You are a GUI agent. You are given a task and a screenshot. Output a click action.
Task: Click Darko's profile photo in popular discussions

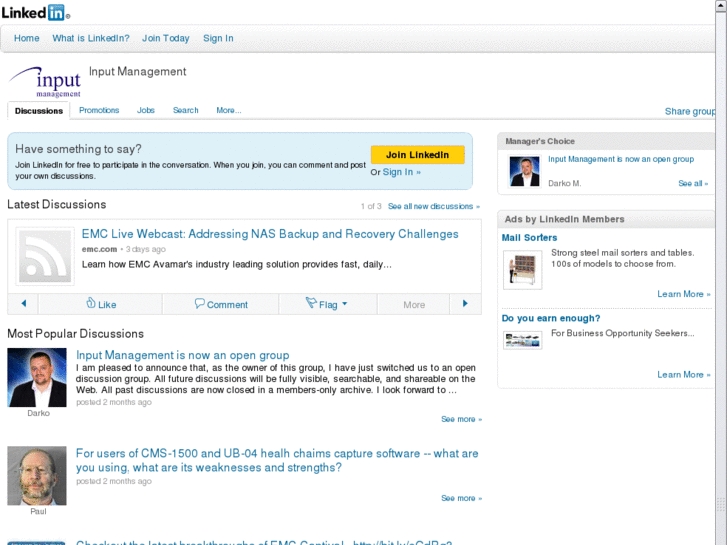[37, 378]
